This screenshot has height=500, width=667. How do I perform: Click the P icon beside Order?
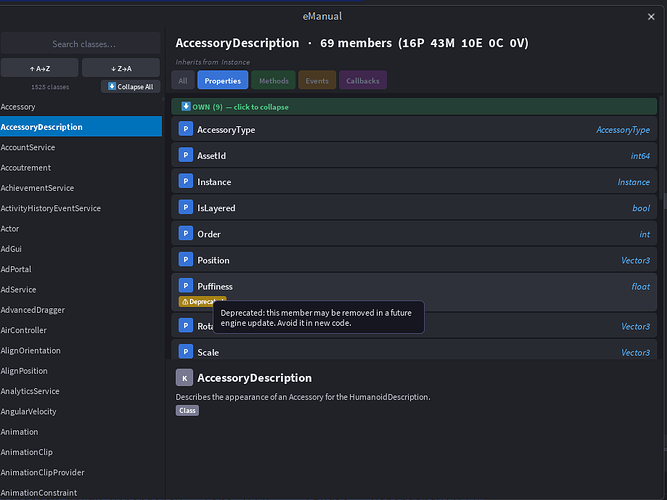coord(185,234)
